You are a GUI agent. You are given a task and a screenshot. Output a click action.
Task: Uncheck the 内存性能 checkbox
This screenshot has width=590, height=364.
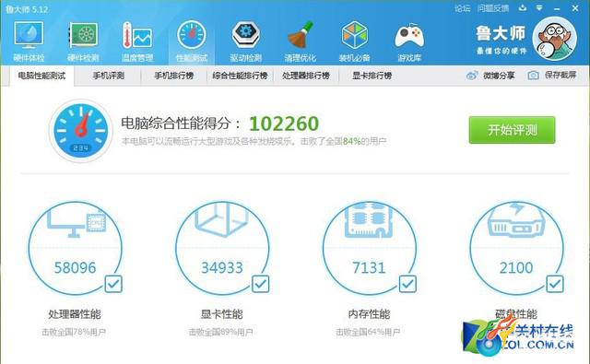[407, 284]
